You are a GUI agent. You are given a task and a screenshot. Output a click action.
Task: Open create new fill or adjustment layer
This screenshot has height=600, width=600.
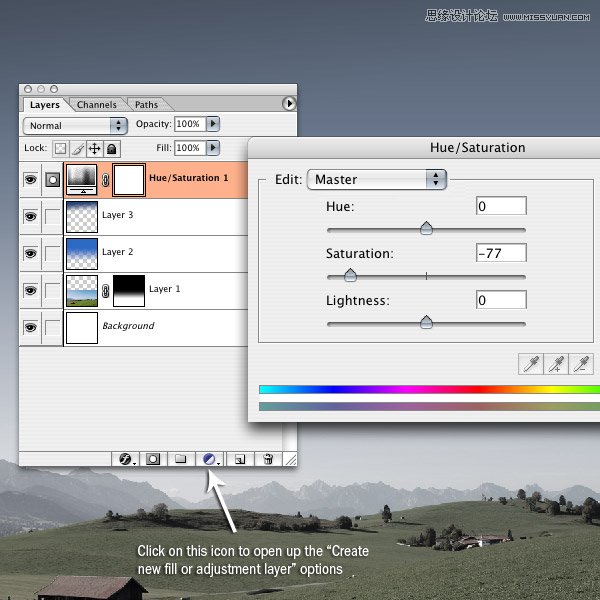pyautogui.click(x=210, y=458)
